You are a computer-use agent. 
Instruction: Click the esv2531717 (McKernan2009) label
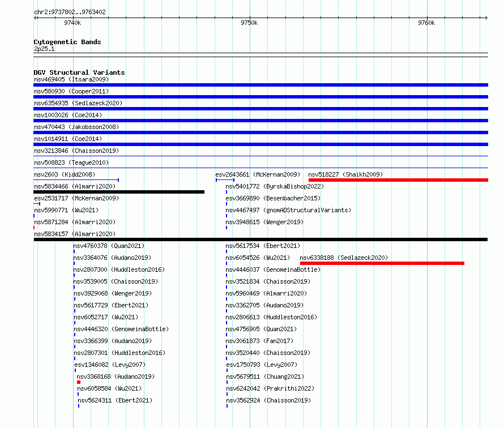76,198
